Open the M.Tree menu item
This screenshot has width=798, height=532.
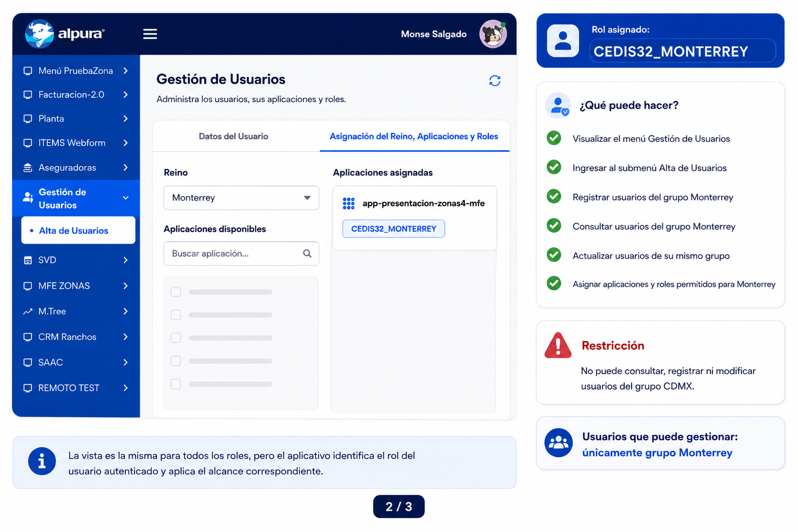76,312
